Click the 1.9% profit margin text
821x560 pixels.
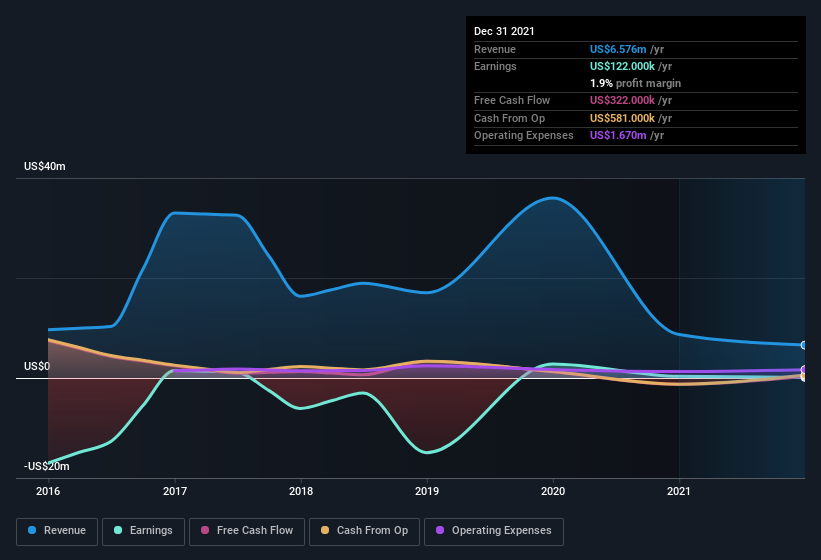point(635,83)
